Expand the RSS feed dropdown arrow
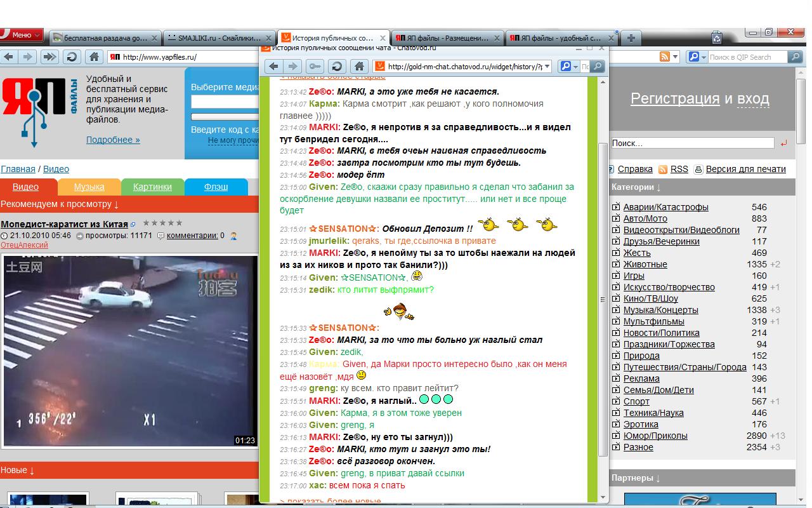The width and height of the screenshot is (812, 508). pos(675,57)
